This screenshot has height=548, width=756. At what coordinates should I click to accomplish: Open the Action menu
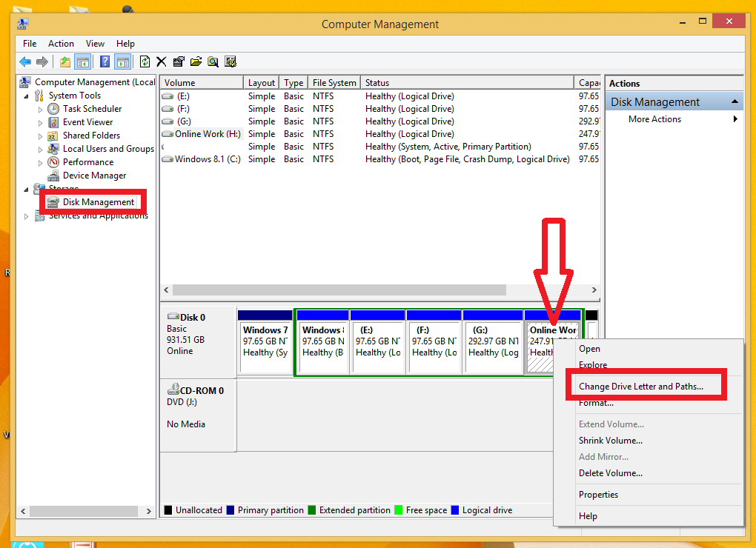[x=61, y=43]
